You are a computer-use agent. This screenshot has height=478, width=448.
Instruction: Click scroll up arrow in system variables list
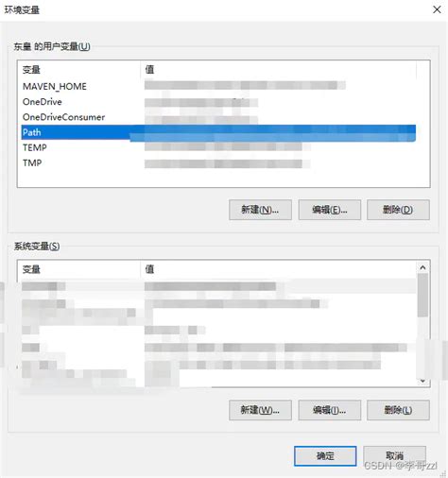pos(422,267)
